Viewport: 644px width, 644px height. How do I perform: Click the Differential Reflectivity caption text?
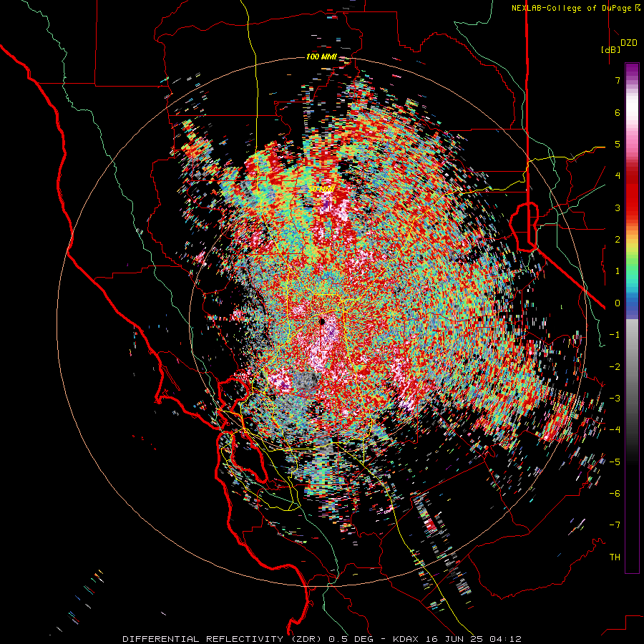point(322,639)
